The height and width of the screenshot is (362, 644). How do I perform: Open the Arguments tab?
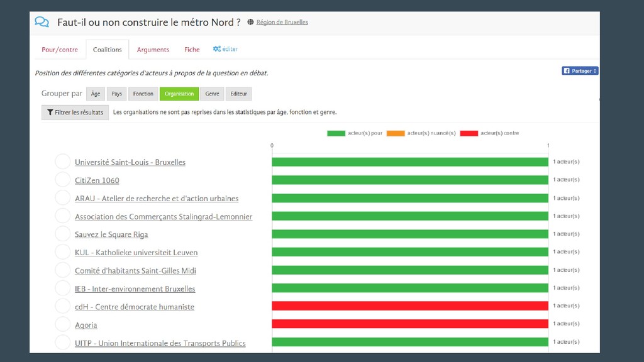(x=153, y=50)
